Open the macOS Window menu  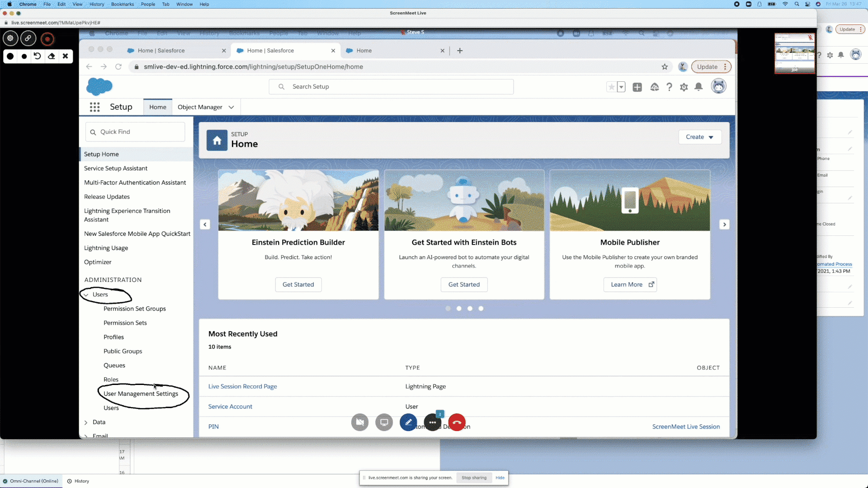(x=184, y=4)
